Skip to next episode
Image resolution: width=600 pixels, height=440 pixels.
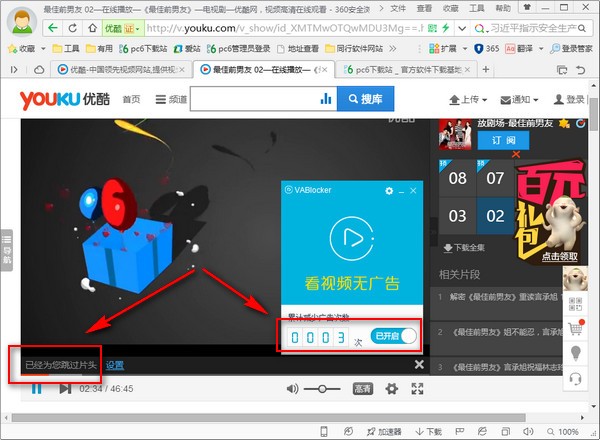[x=65, y=389]
